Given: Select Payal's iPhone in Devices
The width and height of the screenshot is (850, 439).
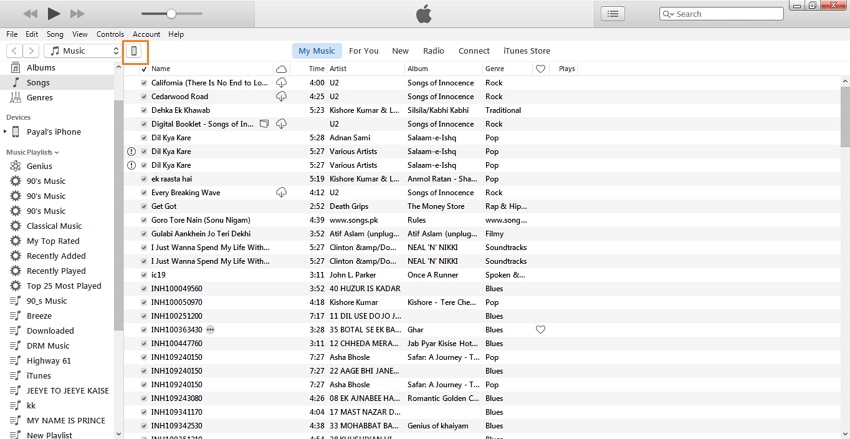Looking at the screenshot, I should click(x=54, y=132).
